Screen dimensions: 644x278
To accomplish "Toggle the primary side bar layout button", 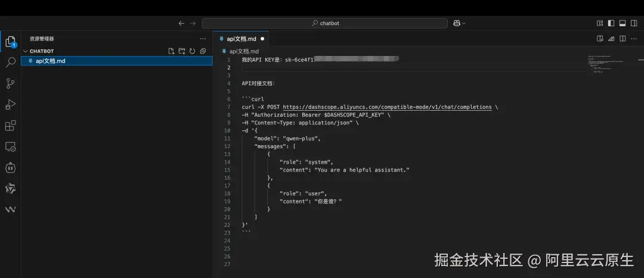I will 611,23.
